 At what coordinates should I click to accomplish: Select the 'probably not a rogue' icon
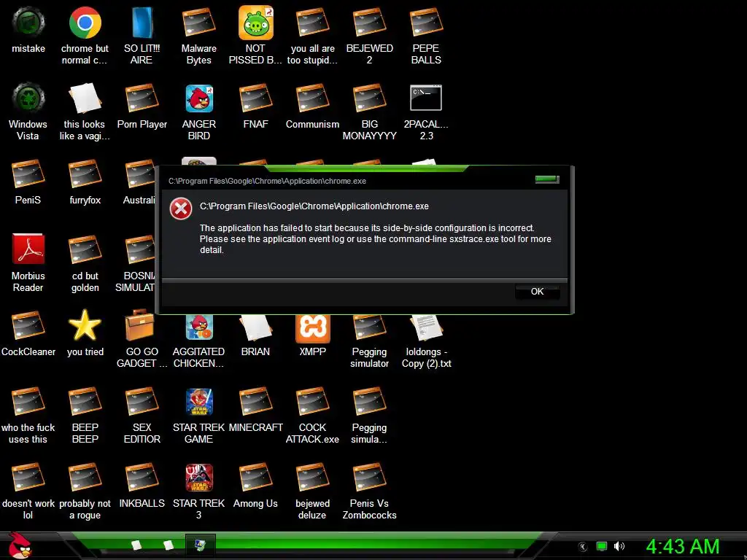pos(85,491)
